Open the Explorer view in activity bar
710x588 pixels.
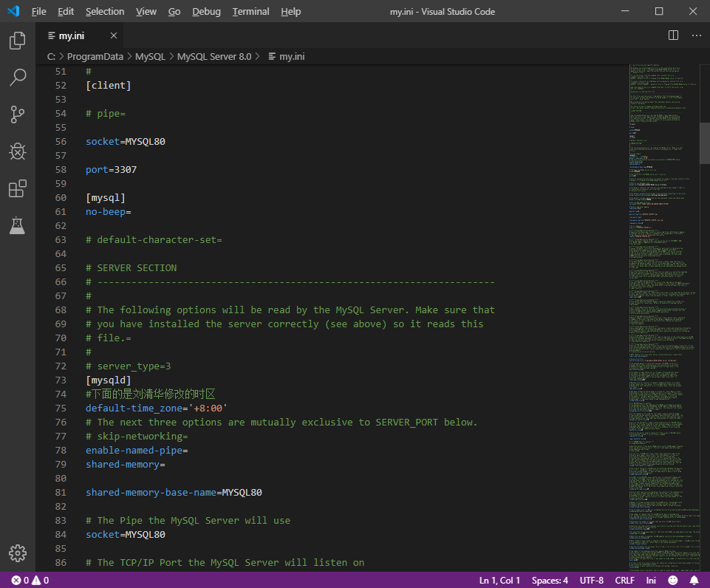[x=18, y=41]
